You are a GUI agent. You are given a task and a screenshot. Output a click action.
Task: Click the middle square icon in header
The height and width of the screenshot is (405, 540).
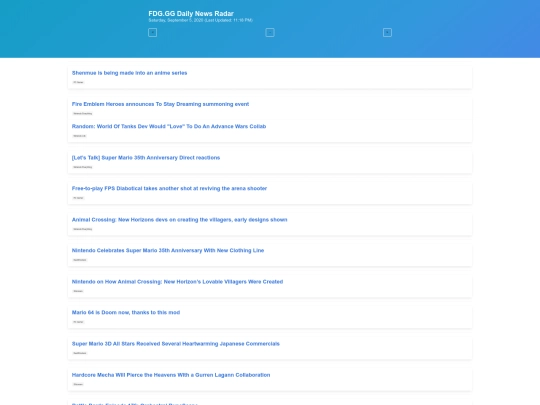[270, 32]
